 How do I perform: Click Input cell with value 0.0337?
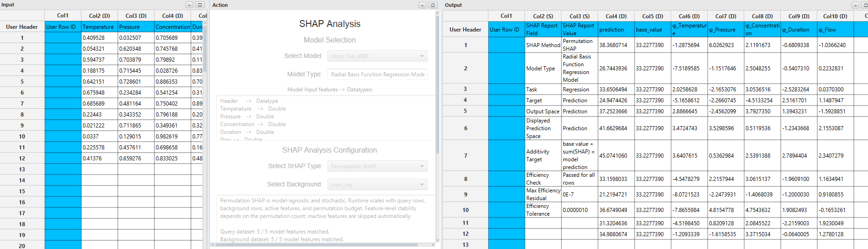100,136
